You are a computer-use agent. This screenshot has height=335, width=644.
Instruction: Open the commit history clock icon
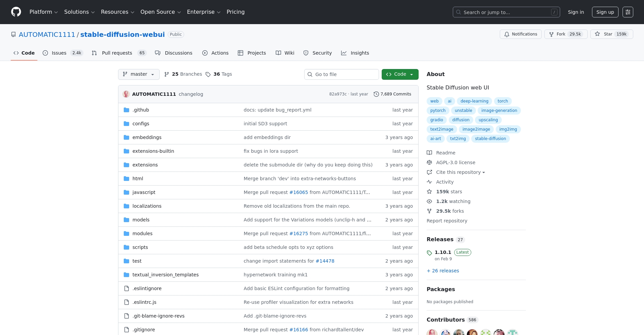pyautogui.click(x=376, y=94)
